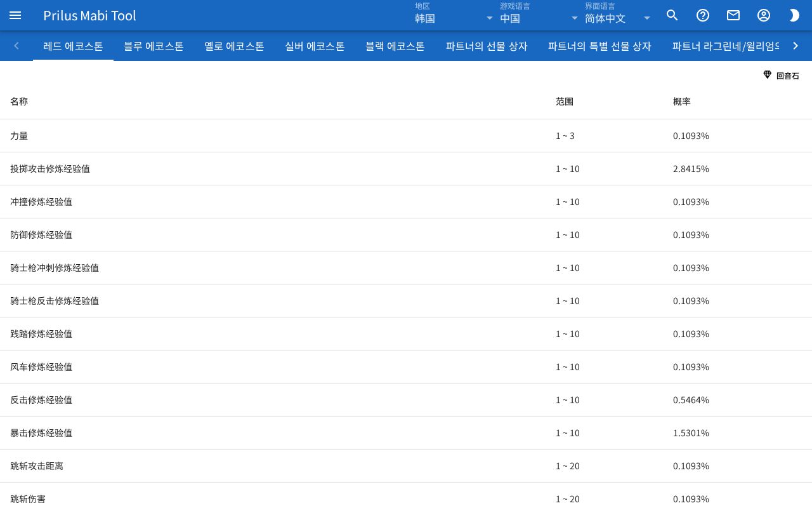This screenshot has height=508, width=812.
Task: Open the 地区 region dropdown
Action: point(454,15)
